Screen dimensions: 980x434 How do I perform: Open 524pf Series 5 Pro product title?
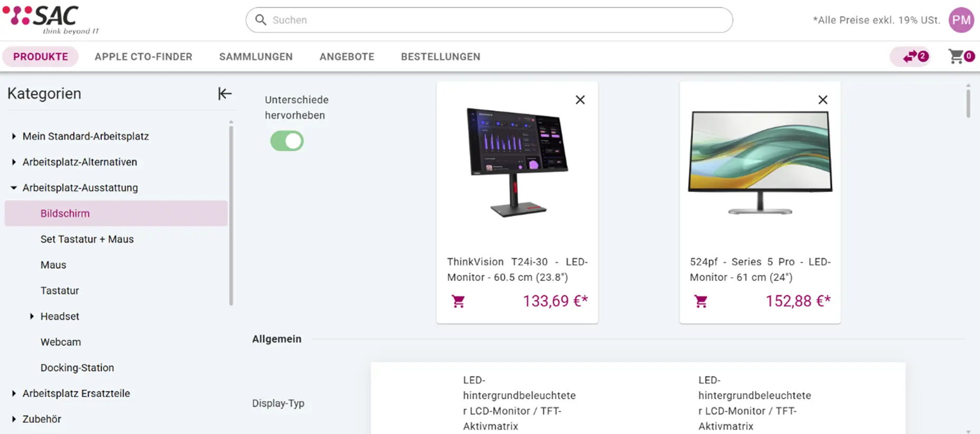(760, 269)
